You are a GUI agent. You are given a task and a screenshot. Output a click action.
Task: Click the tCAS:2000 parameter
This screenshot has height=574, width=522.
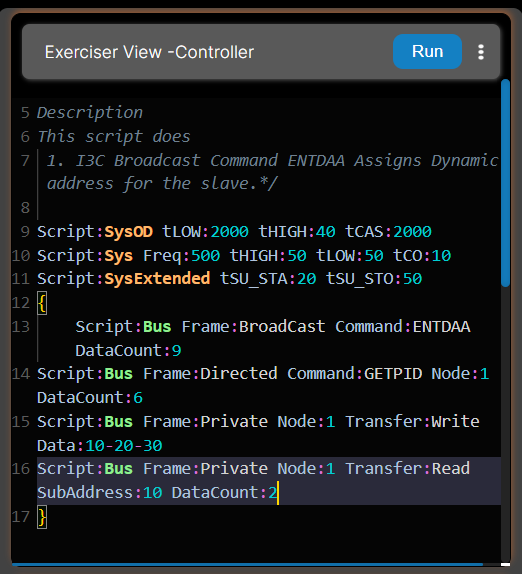(388, 232)
